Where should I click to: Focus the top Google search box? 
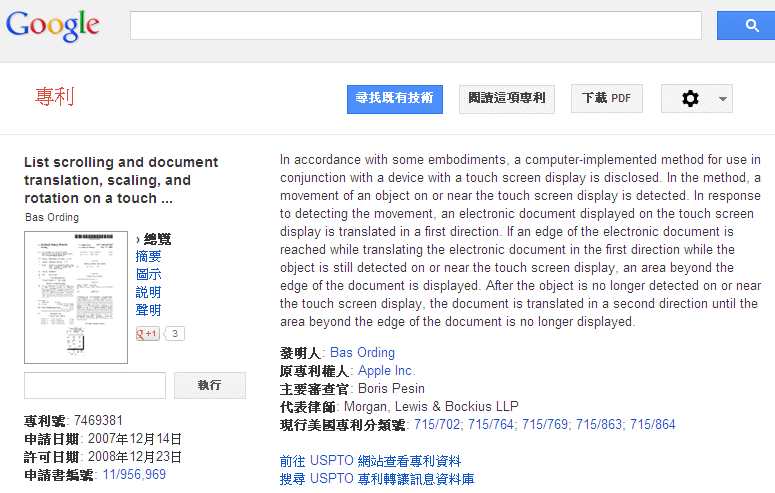pyautogui.click(x=416, y=26)
